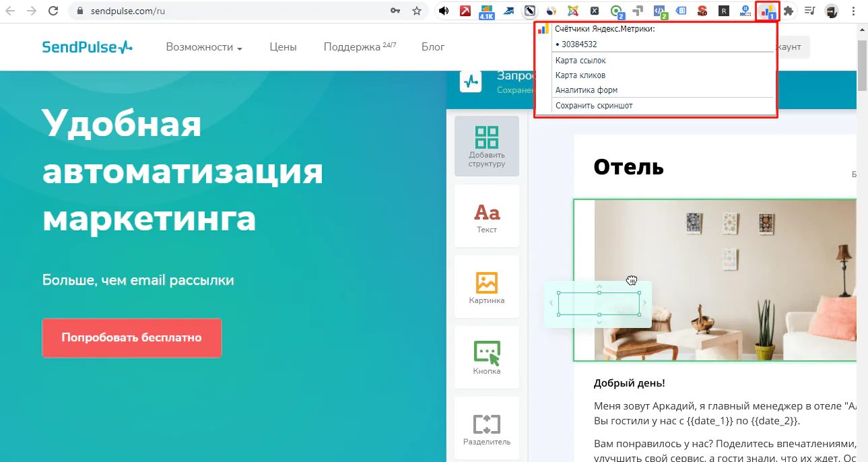Click the Joomla extension icon
The image size is (868, 462).
click(x=572, y=11)
